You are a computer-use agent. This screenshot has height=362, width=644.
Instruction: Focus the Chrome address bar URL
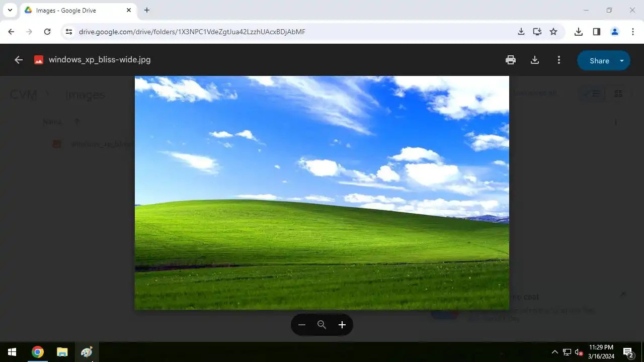pyautogui.click(x=192, y=32)
